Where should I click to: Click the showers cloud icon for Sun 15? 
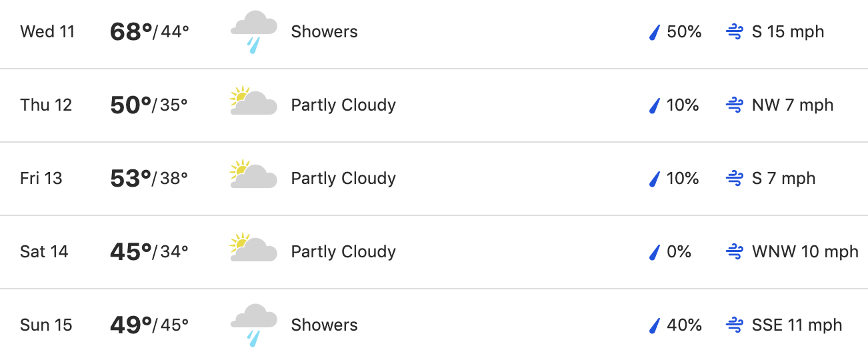click(x=253, y=325)
